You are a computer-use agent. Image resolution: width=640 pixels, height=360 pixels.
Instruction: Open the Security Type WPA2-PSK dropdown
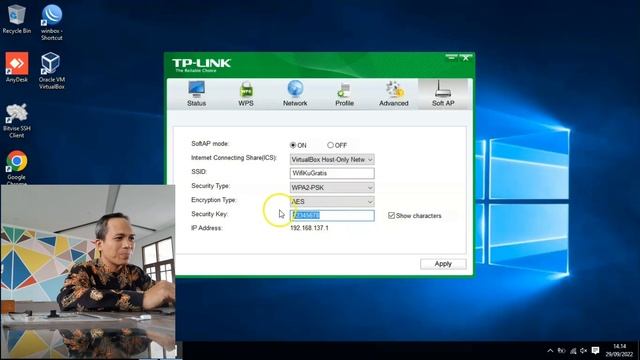(332, 187)
